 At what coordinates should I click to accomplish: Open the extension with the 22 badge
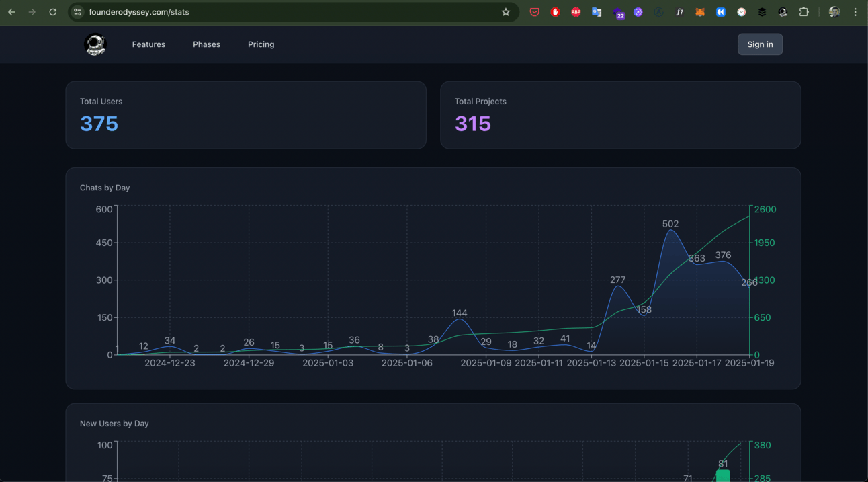pyautogui.click(x=618, y=13)
